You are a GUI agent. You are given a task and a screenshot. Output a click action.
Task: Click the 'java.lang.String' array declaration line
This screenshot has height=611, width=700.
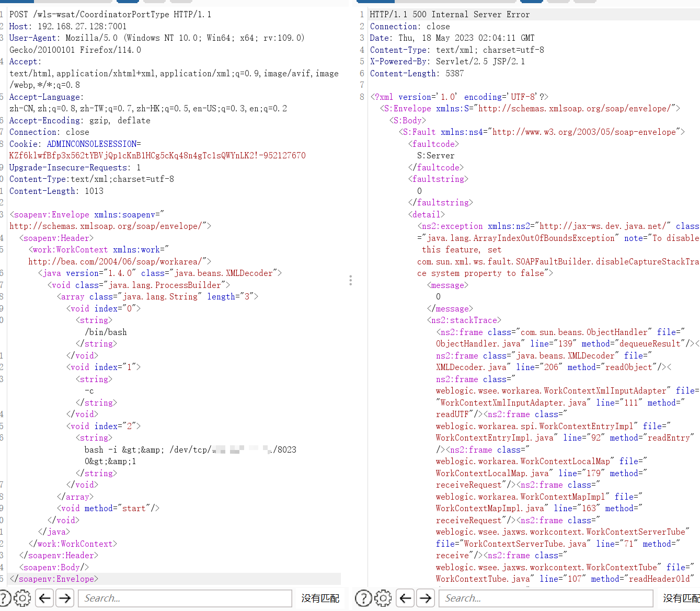[x=157, y=297]
